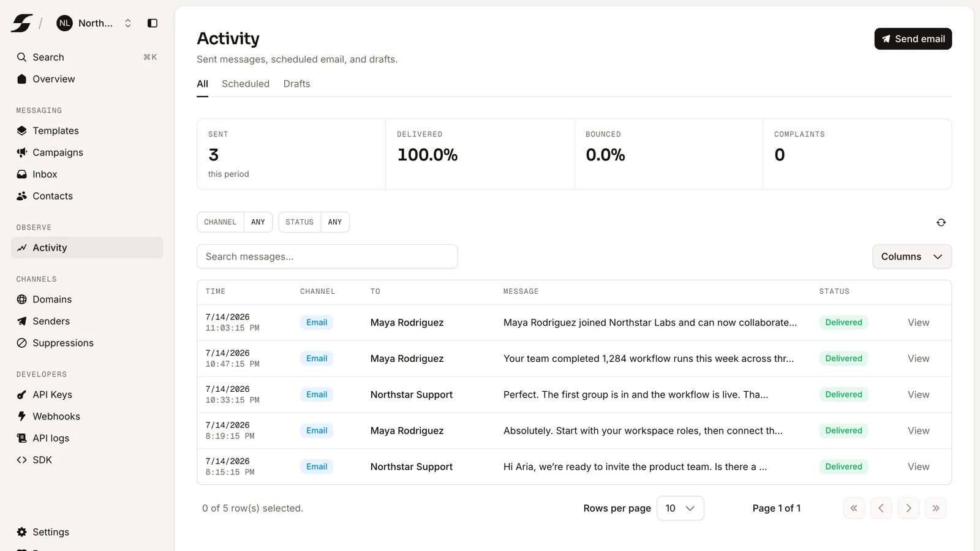Switch to the Scheduled tab

tap(246, 84)
